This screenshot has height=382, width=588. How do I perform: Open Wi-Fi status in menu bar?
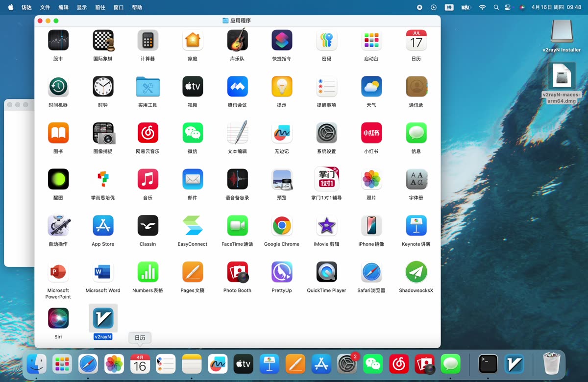click(x=482, y=7)
